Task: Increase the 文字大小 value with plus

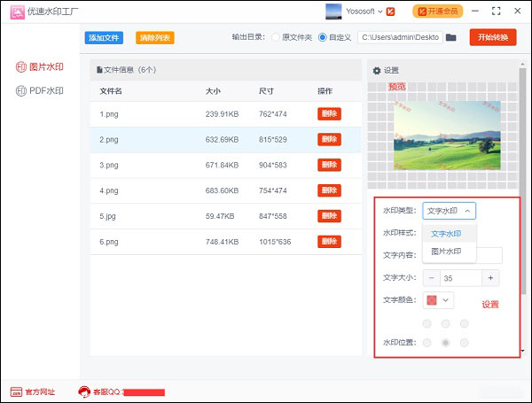Action: 490,278
